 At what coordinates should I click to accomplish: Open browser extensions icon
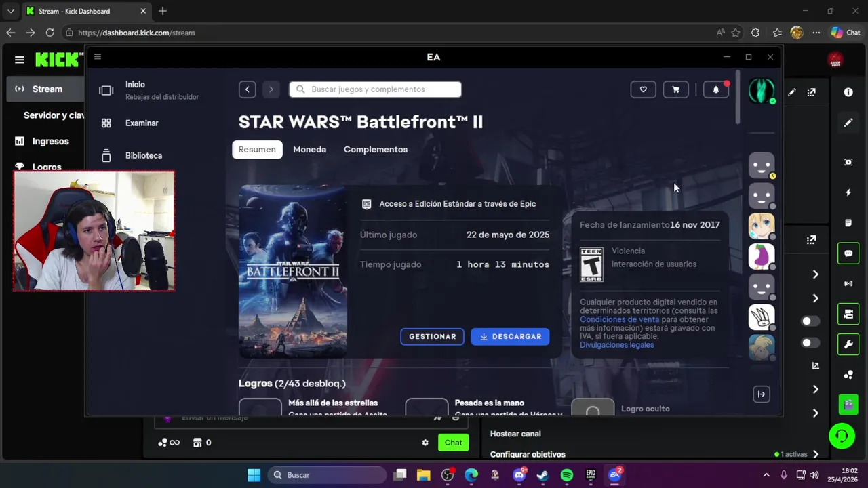[755, 33]
